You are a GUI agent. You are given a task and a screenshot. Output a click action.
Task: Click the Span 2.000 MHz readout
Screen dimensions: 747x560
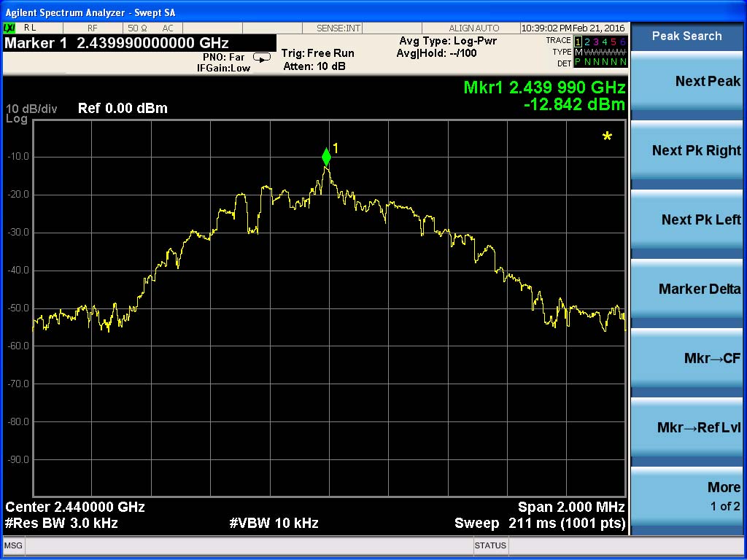tap(571, 507)
